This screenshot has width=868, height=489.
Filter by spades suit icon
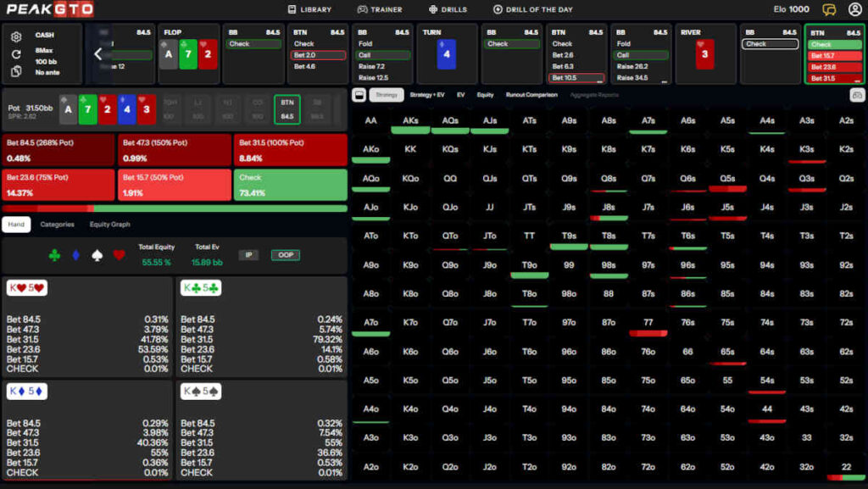point(97,255)
